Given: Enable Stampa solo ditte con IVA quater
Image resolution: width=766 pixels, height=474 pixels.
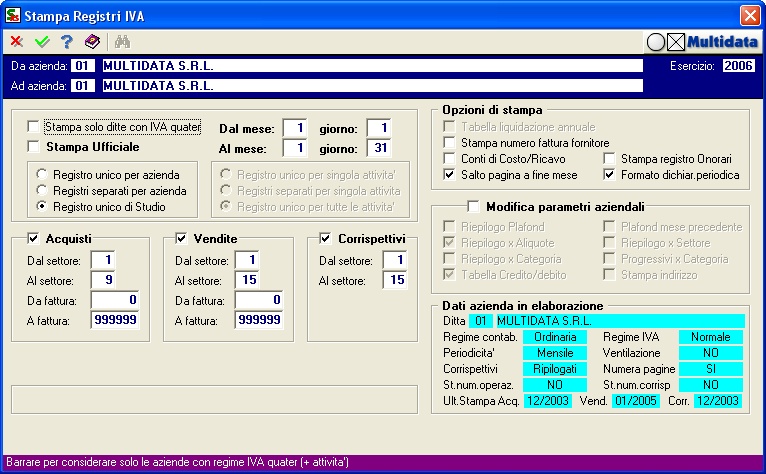Looking at the screenshot, I should coord(33,127).
